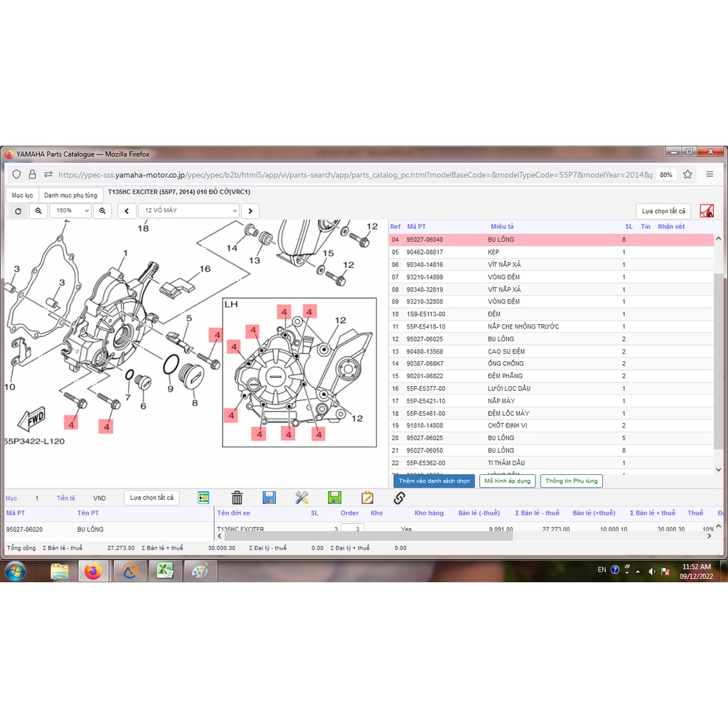Click Mô hình áp dụng button
This screenshot has width=728, height=728.
(x=508, y=481)
